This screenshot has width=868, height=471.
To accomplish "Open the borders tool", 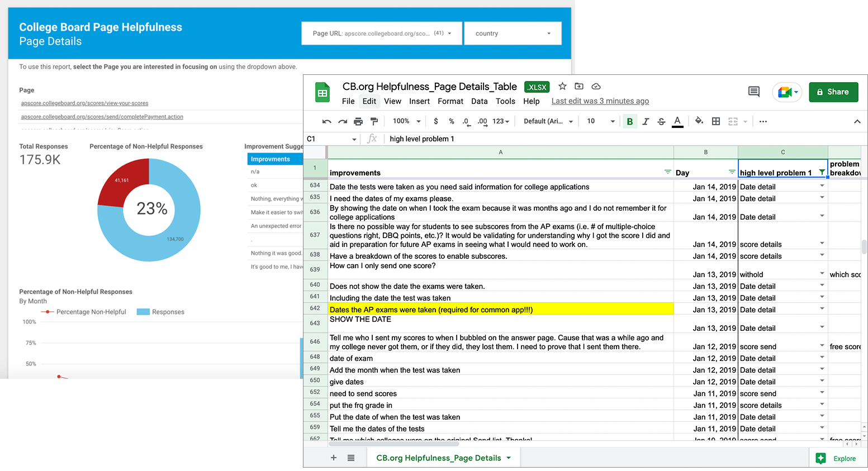I will (x=716, y=121).
